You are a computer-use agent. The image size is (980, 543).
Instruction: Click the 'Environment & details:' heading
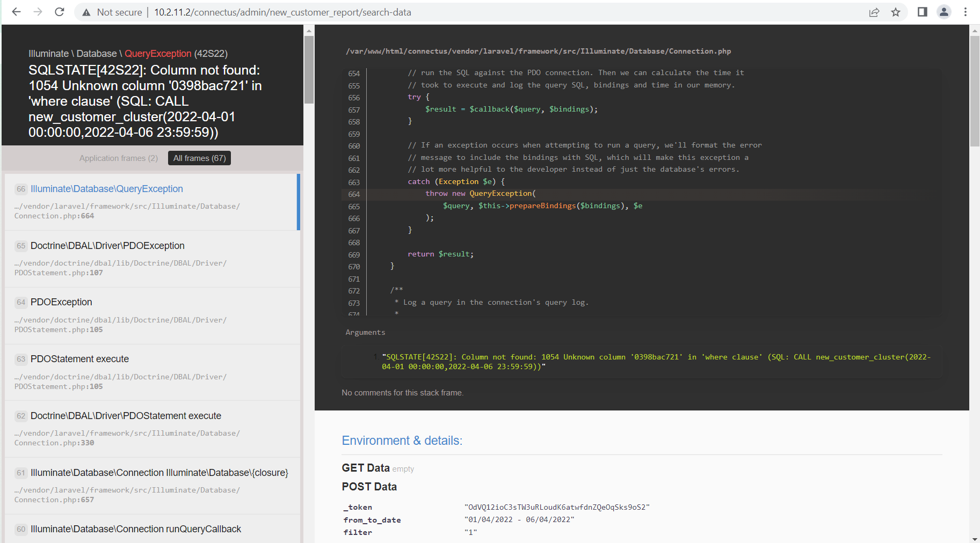[x=402, y=441]
